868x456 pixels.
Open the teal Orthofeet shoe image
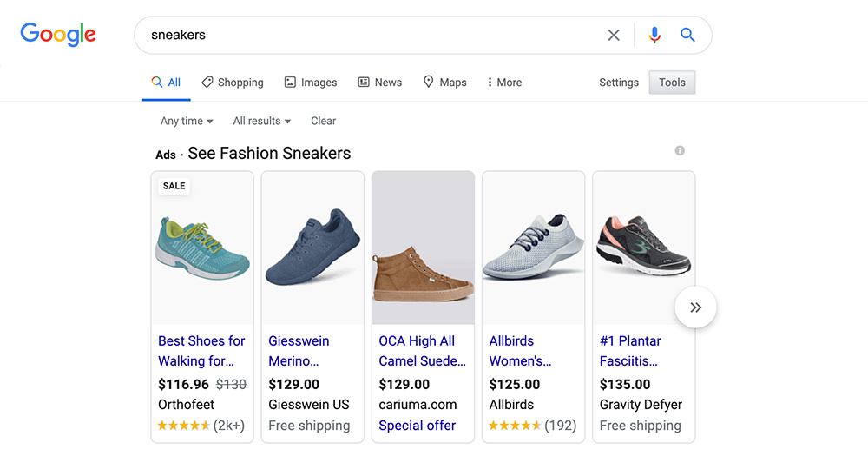pos(202,248)
